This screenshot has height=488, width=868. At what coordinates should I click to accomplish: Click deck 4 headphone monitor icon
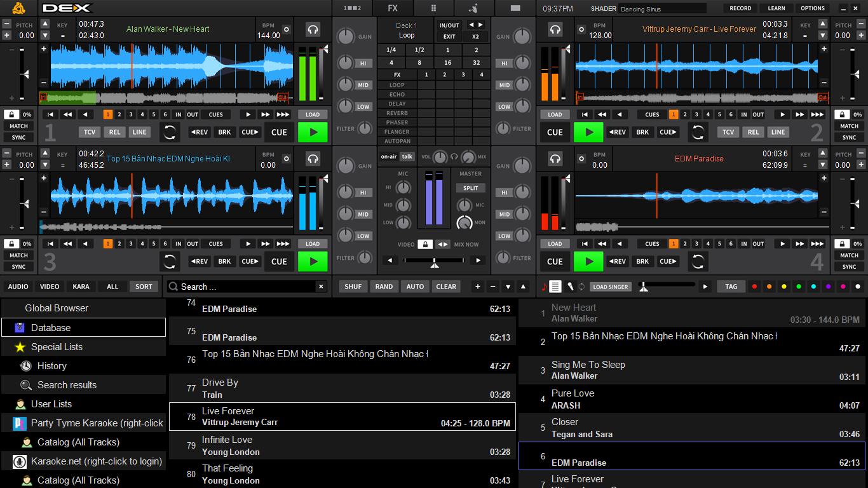click(x=555, y=159)
